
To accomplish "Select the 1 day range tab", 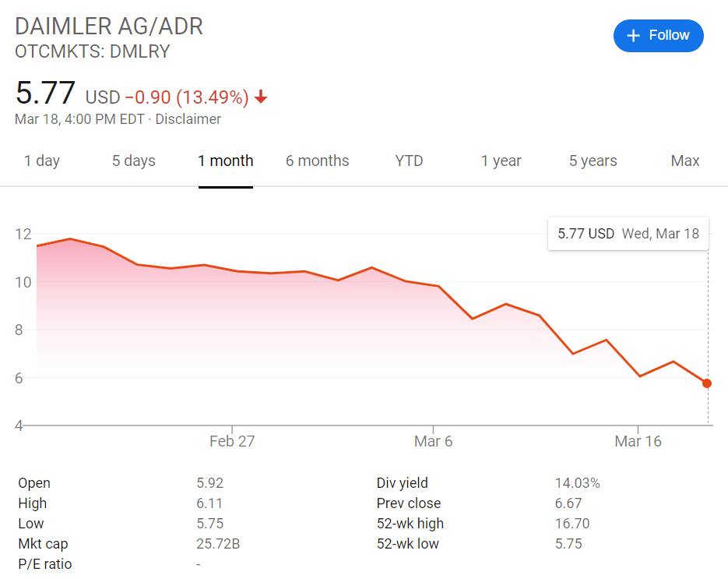I will click(42, 161).
